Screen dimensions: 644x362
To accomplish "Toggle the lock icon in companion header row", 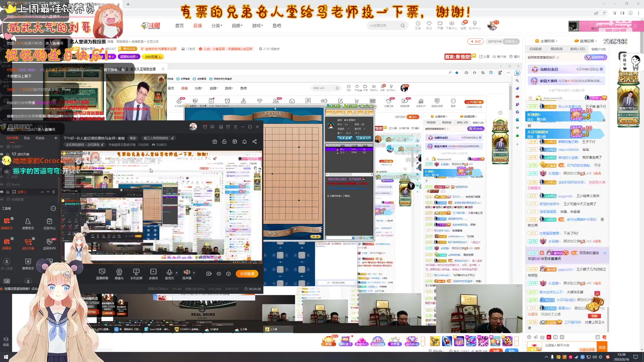I will tap(224, 141).
